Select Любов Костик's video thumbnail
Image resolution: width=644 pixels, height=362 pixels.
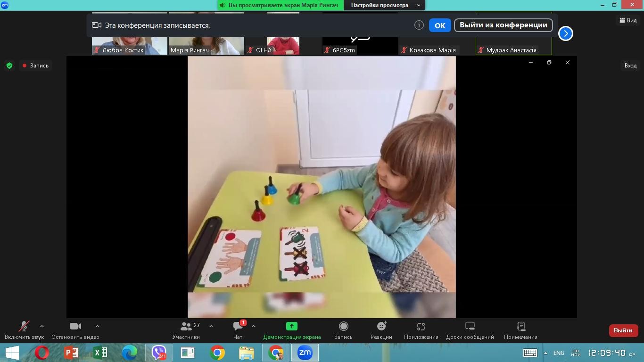130,46
